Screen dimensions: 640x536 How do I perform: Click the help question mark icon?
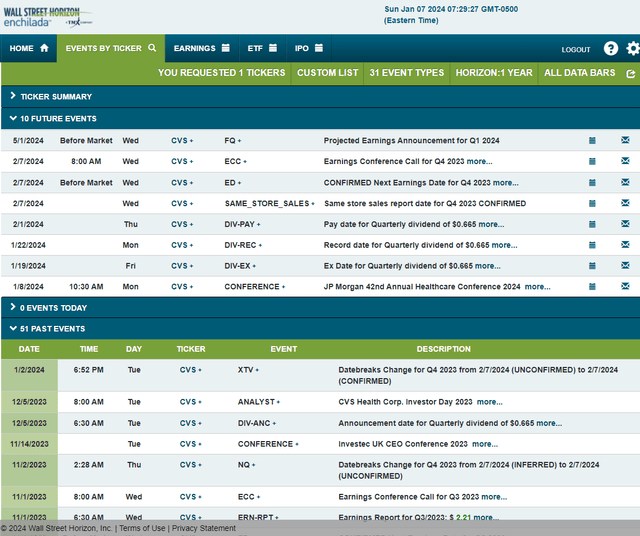coord(611,49)
